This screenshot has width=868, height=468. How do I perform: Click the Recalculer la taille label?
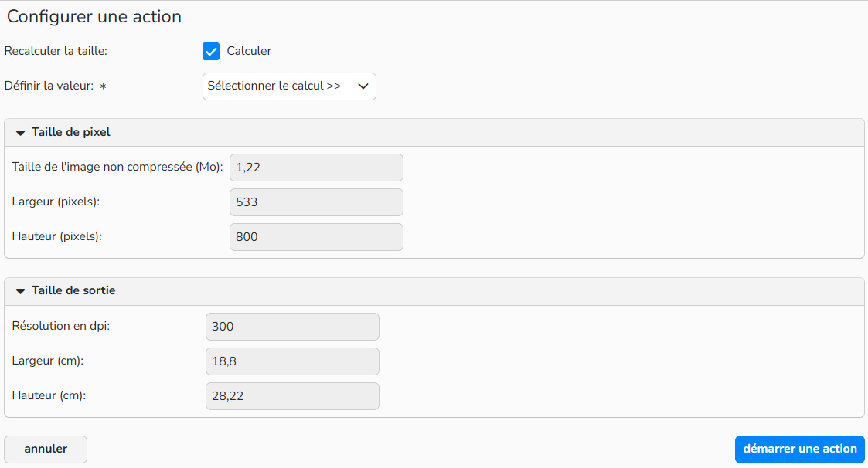[56, 51]
